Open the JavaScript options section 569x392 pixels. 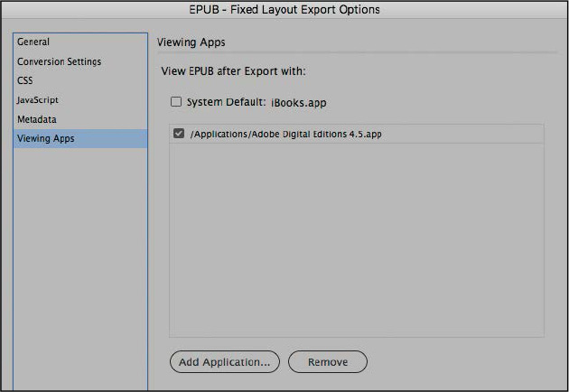point(38,100)
